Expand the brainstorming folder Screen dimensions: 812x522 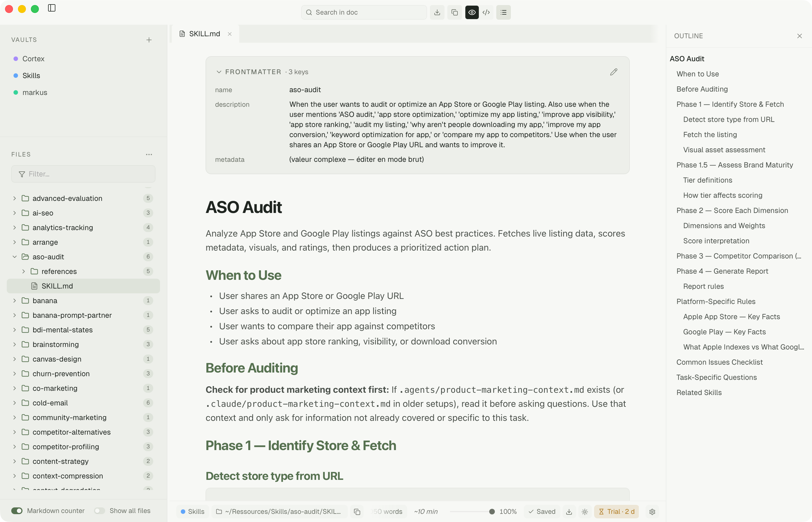coord(14,344)
